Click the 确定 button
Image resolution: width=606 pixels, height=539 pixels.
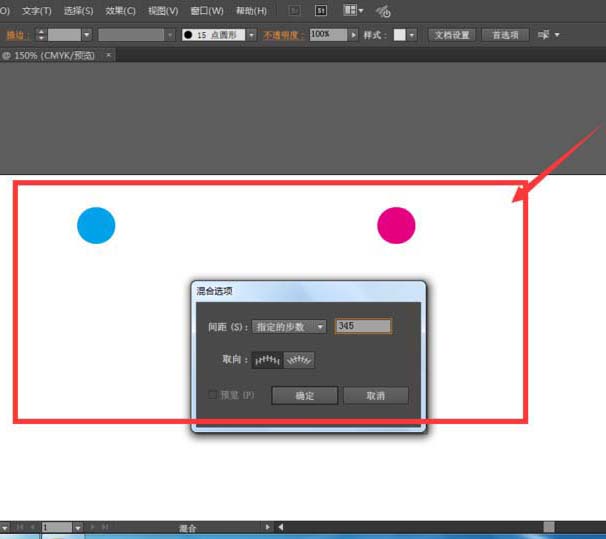[x=305, y=396]
